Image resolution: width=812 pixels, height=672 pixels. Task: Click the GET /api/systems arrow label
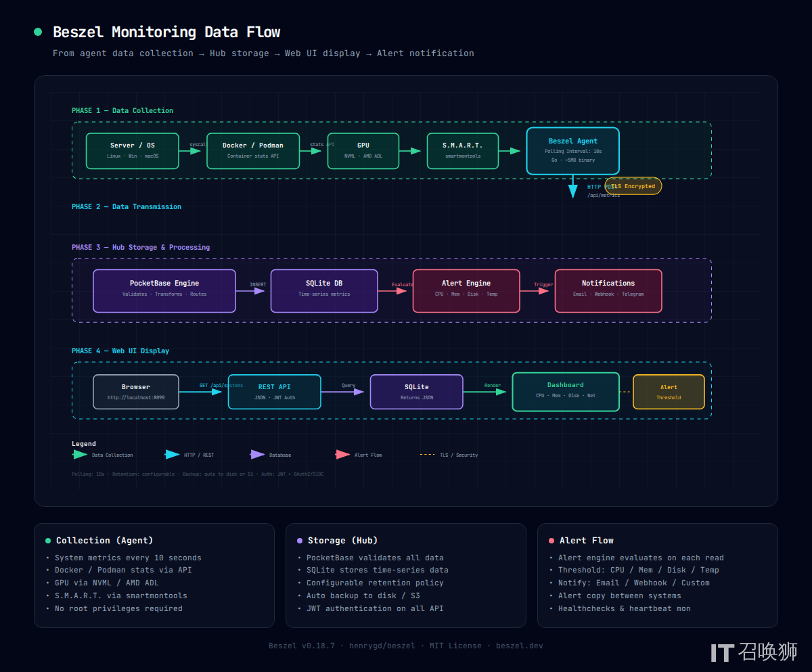click(221, 386)
